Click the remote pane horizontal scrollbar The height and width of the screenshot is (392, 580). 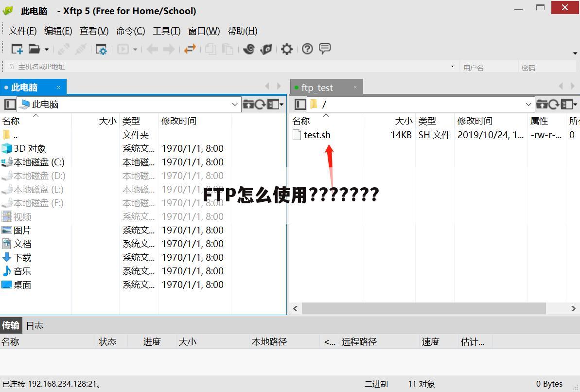click(423, 308)
